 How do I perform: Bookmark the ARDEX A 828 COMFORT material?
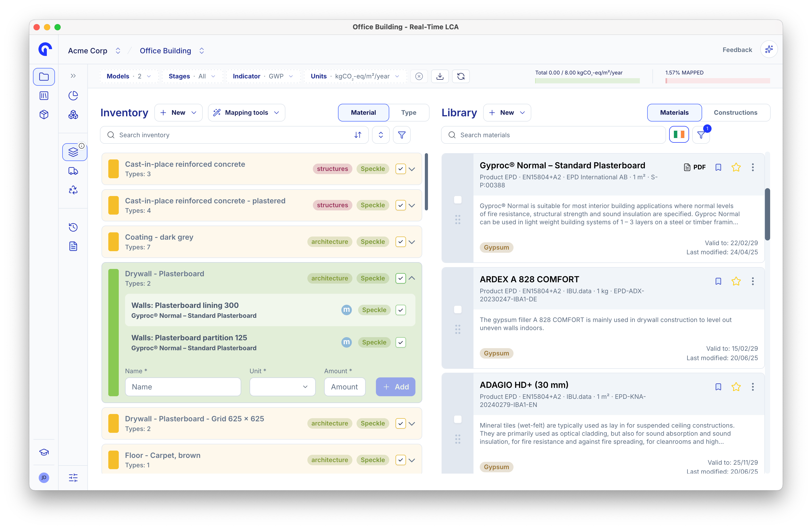[718, 281]
